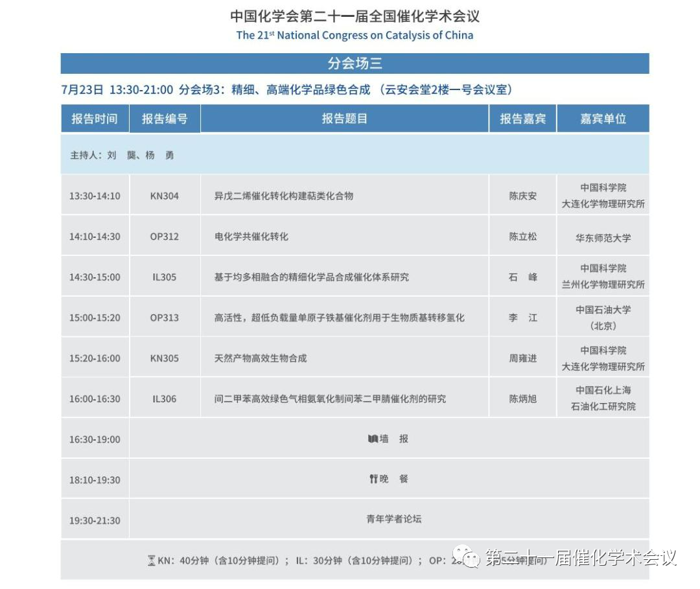Click affiliation 华东师范大学
The width and height of the screenshot is (700, 589).
(x=603, y=238)
